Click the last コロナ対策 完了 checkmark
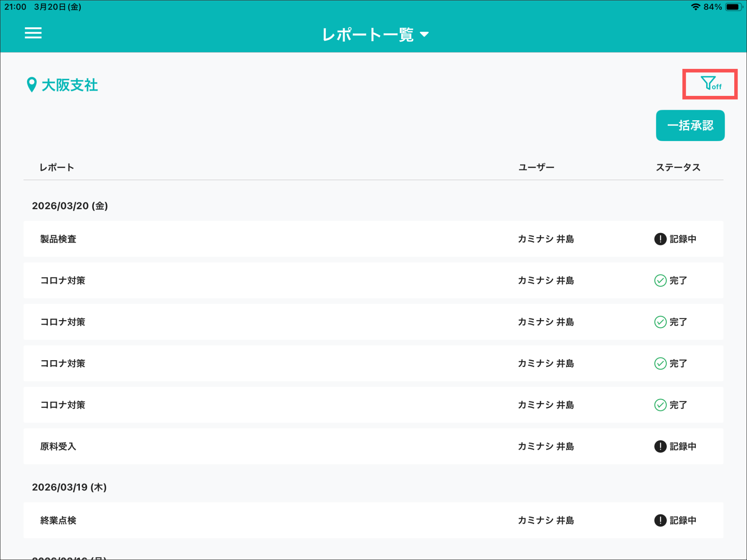 click(x=660, y=405)
